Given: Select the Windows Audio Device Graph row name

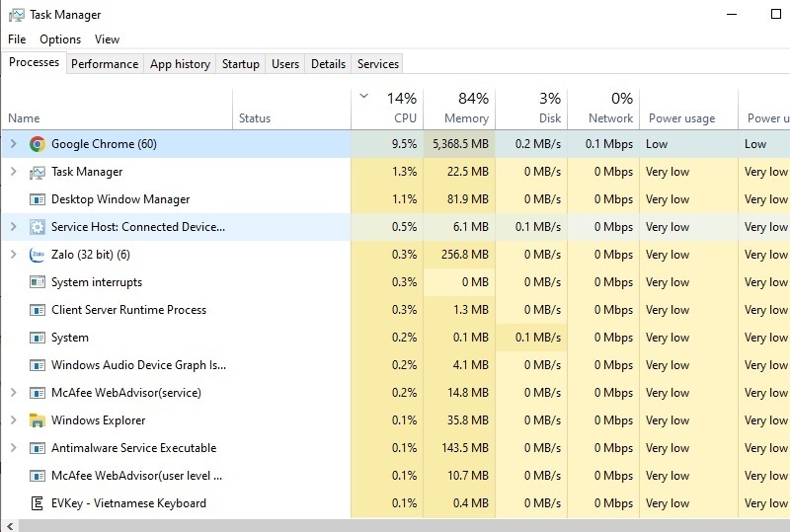Looking at the screenshot, I should click(x=138, y=365).
